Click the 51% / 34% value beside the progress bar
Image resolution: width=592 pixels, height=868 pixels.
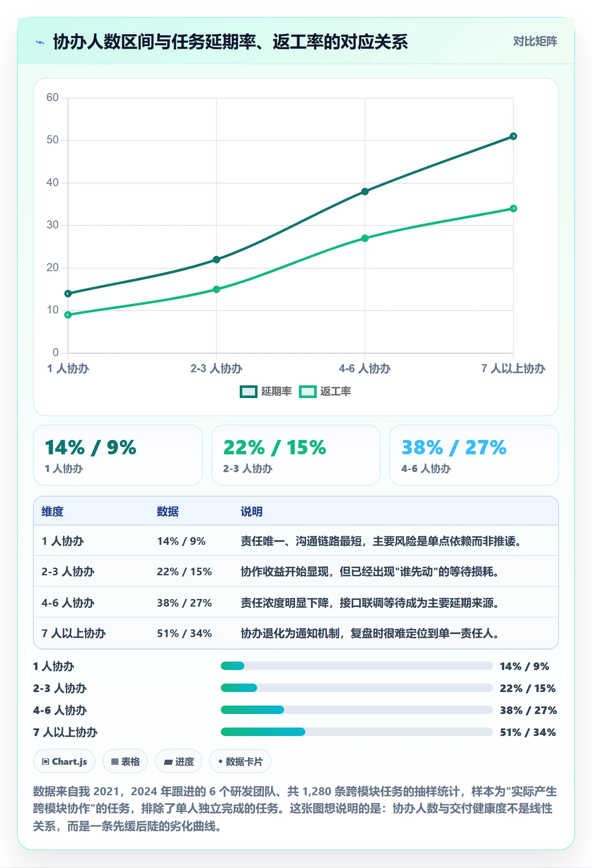pos(528,732)
